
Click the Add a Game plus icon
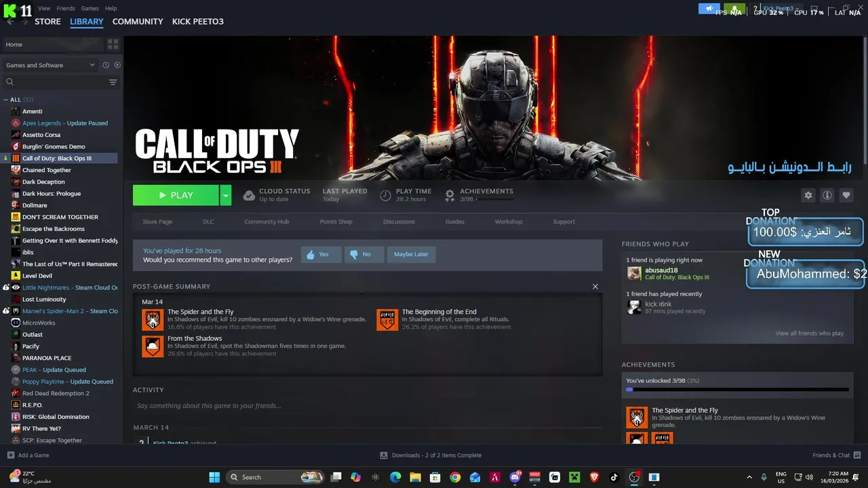[x=10, y=455]
